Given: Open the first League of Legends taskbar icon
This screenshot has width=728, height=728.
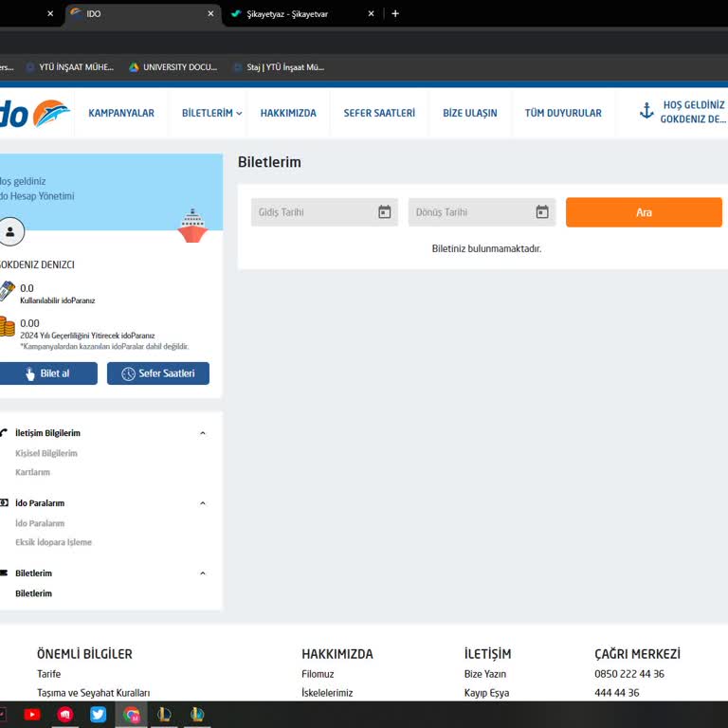Looking at the screenshot, I should [x=164, y=714].
